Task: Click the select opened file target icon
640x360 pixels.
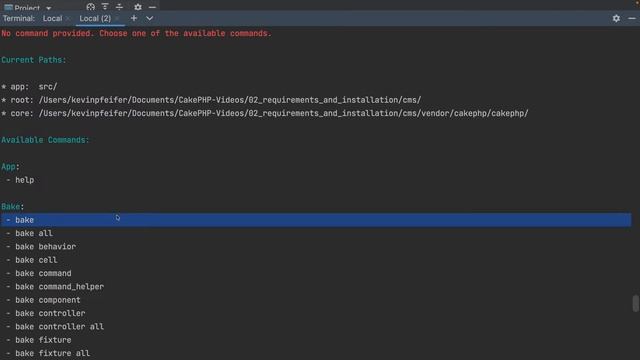Action: pos(91,7)
